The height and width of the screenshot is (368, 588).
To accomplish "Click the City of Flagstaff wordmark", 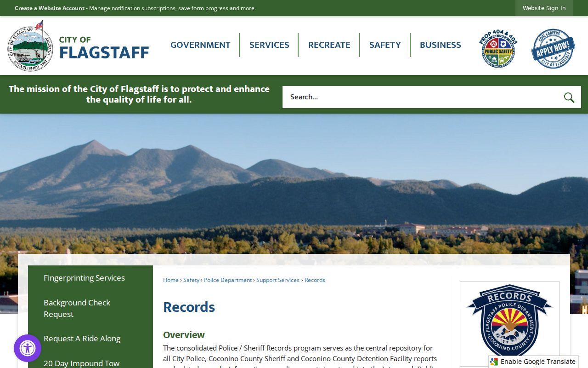I will [104, 48].
